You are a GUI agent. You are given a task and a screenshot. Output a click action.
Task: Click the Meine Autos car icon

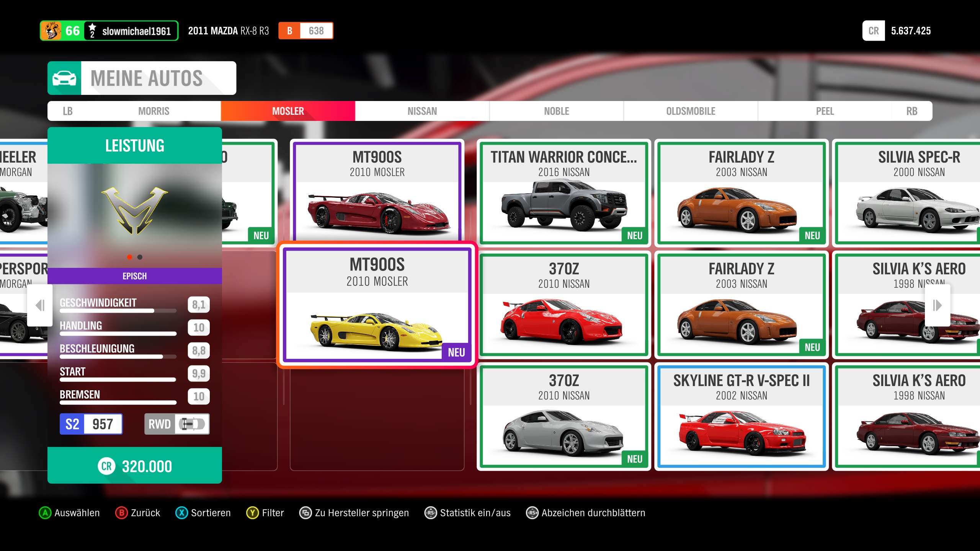tap(64, 78)
